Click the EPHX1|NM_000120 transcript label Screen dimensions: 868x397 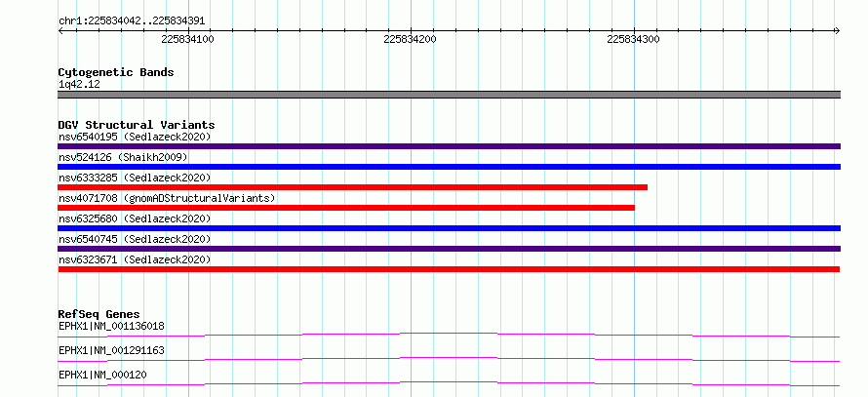102,375
